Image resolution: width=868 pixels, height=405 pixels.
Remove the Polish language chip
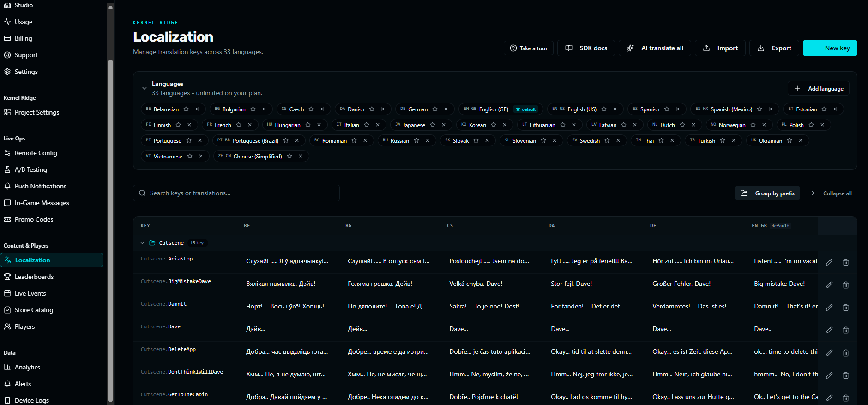coord(822,125)
